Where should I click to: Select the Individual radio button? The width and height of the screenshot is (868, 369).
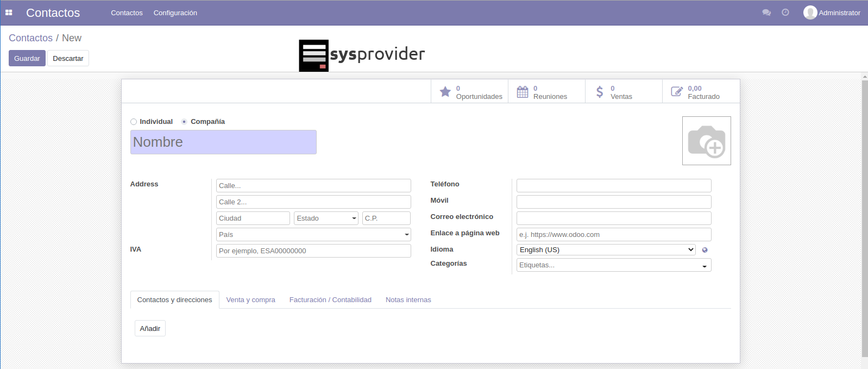coord(134,122)
